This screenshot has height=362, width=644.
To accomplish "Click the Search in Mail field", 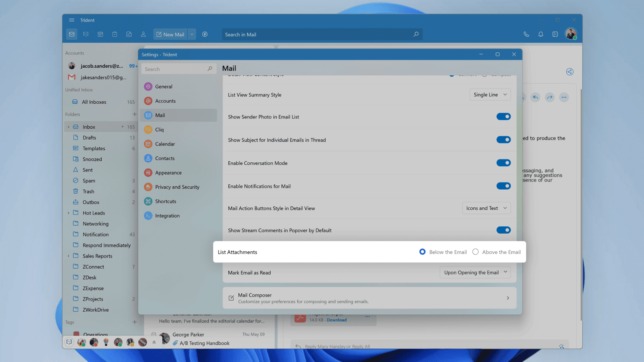I will pyautogui.click(x=322, y=34).
